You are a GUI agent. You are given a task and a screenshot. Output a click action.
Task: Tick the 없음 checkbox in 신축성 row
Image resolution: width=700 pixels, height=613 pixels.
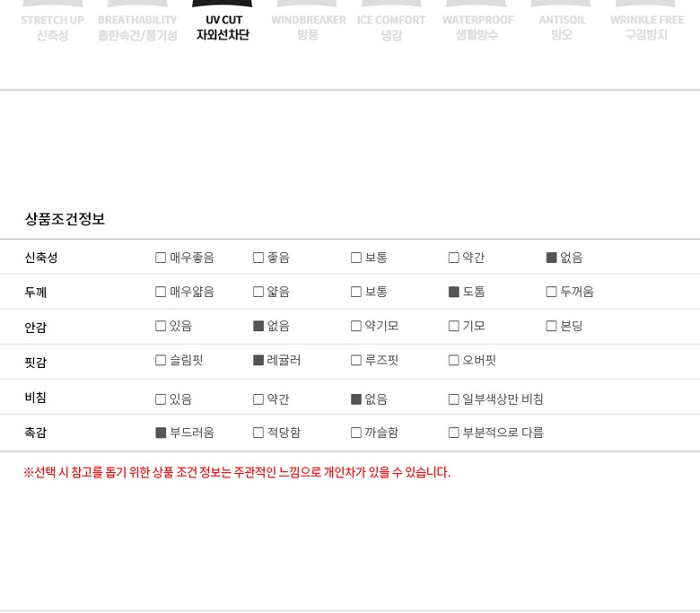552,258
